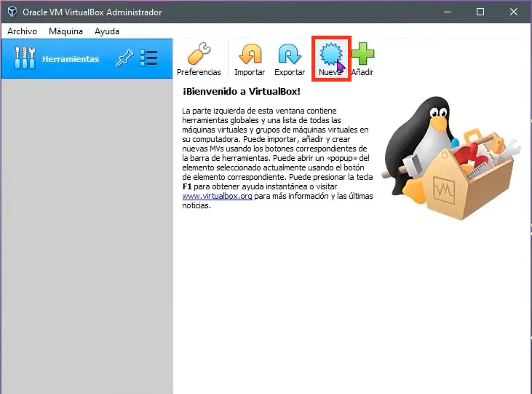Open the Preferencias toolbar button

click(x=199, y=59)
